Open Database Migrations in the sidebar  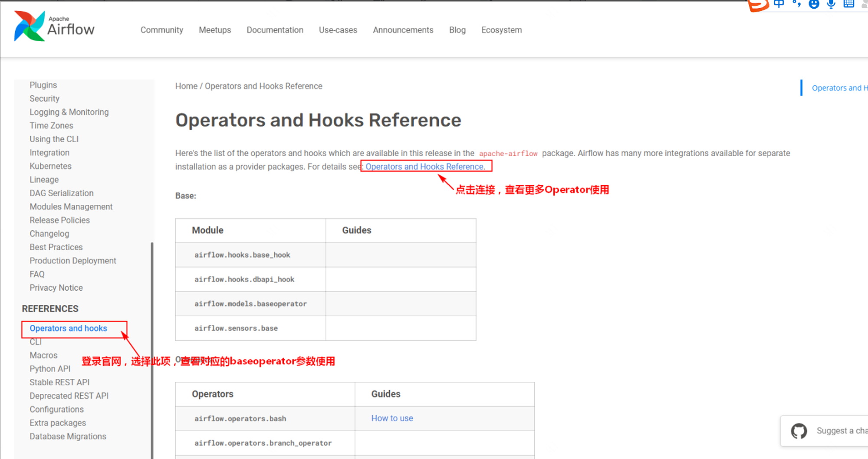[x=68, y=436]
